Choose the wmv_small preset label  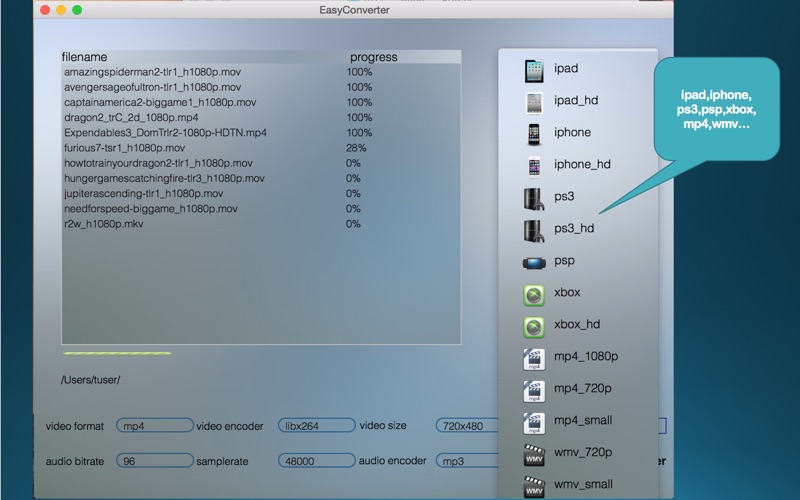[x=584, y=484]
